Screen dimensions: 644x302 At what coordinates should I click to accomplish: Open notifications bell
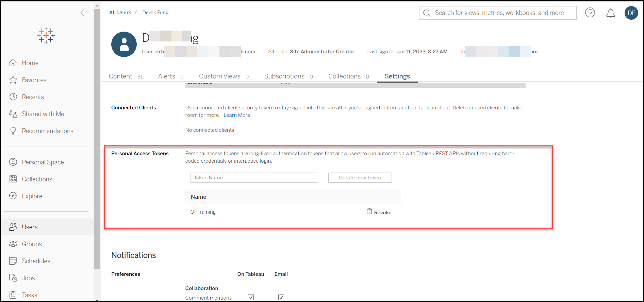(x=611, y=13)
